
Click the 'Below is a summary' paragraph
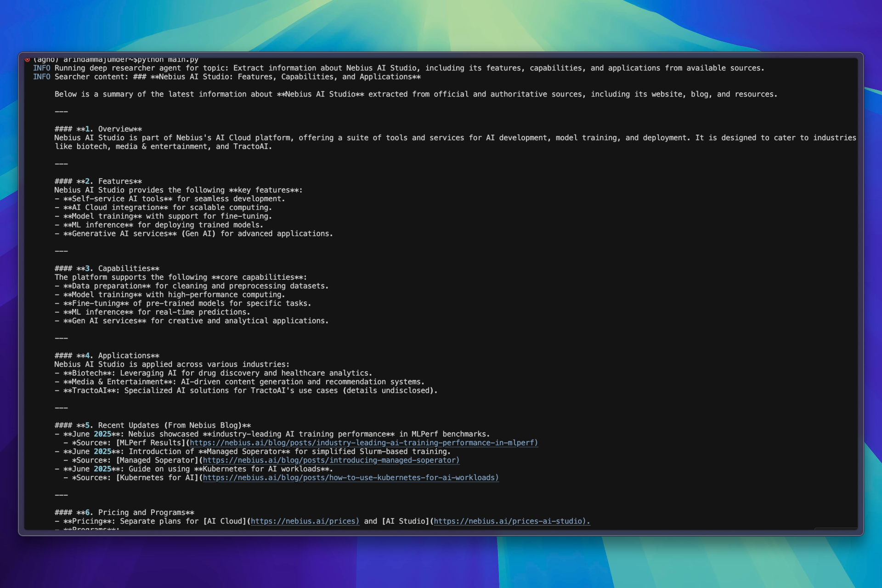[416, 94]
